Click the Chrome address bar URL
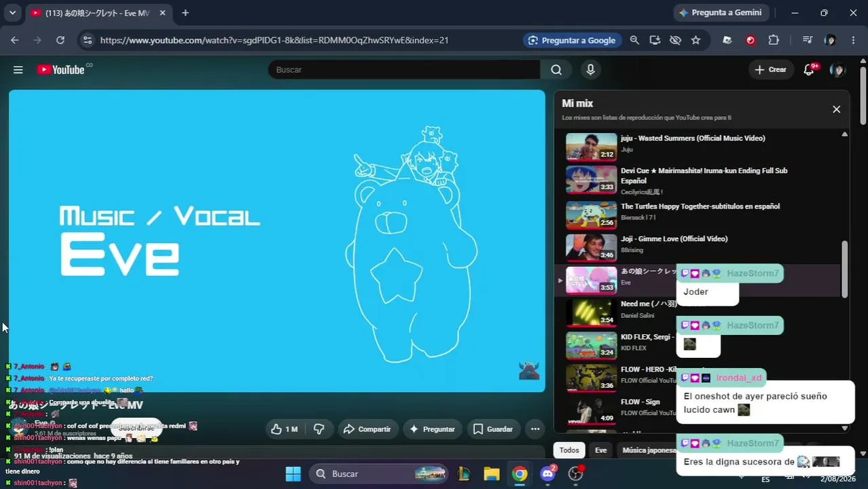The width and height of the screenshot is (868, 489). pyautogui.click(x=274, y=40)
